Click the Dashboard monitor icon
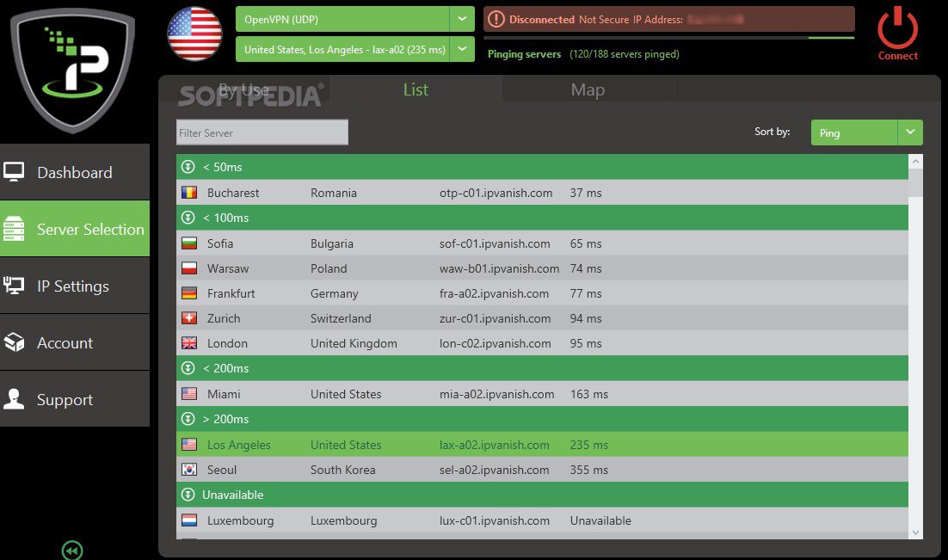 [x=14, y=172]
